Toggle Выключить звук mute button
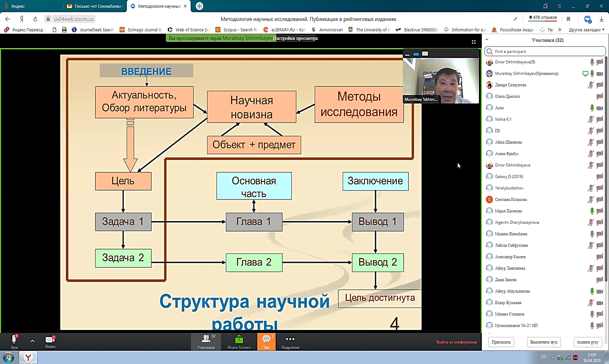This screenshot has width=609, height=364. (543, 342)
